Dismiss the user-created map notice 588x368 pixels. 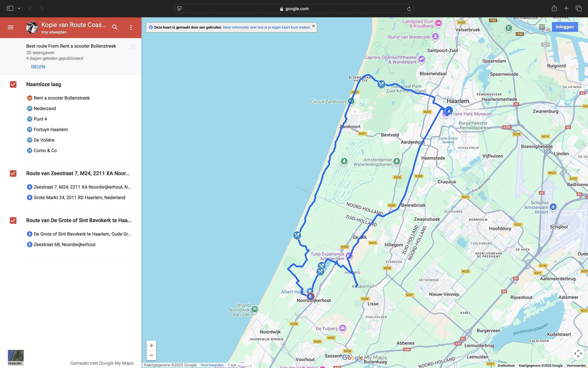click(313, 26)
